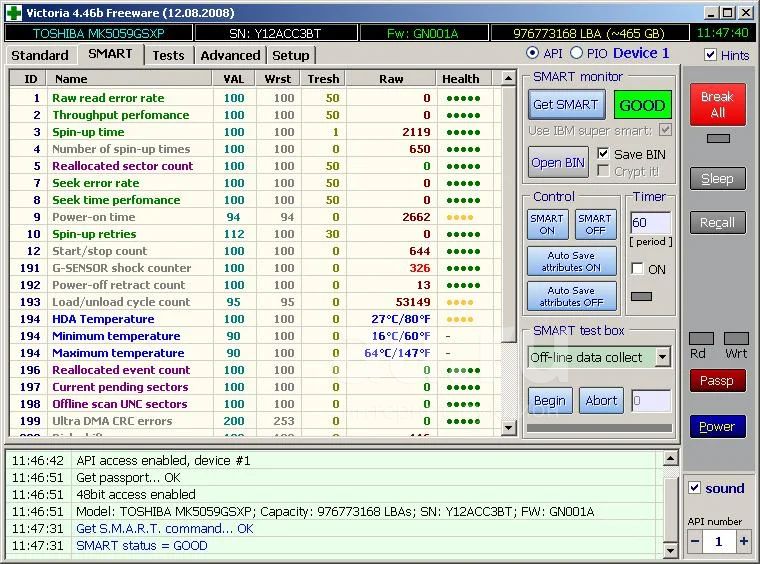
Task: Open the Setup tab
Action: click(290, 55)
